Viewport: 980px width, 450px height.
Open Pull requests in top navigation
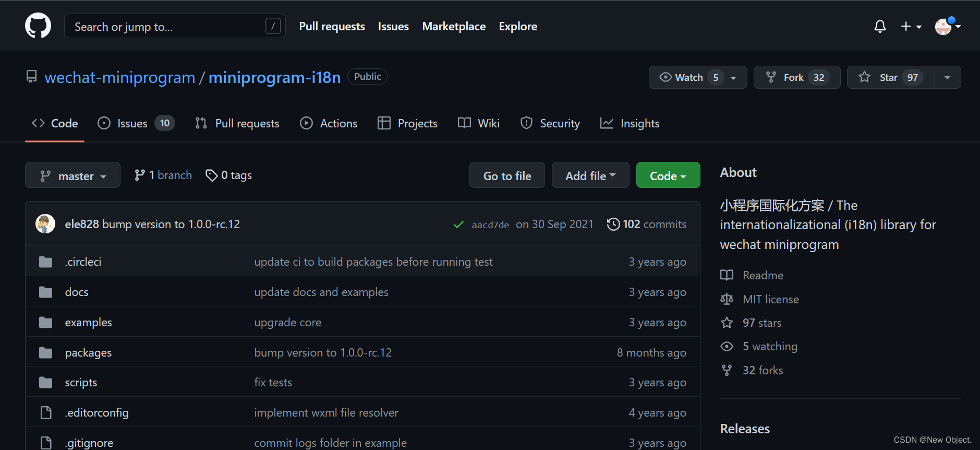tap(332, 26)
